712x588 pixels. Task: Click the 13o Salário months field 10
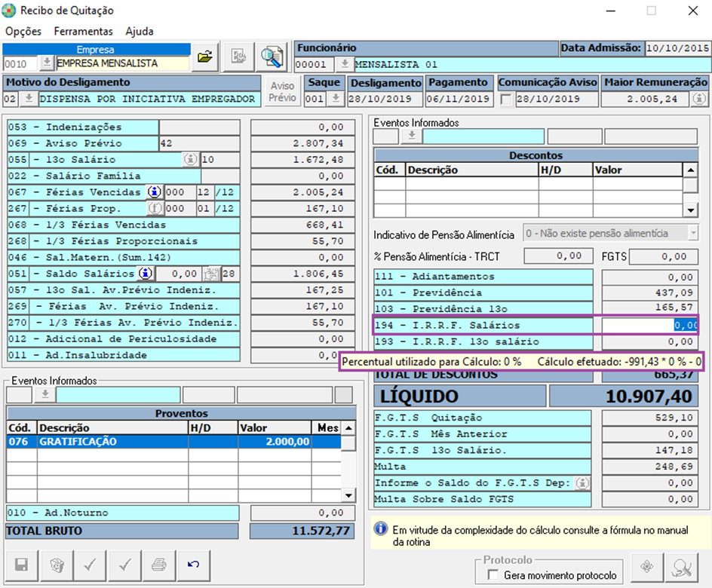(220, 160)
